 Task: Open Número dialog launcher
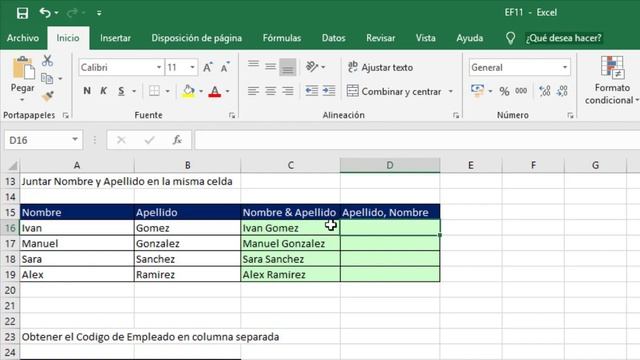coord(570,116)
